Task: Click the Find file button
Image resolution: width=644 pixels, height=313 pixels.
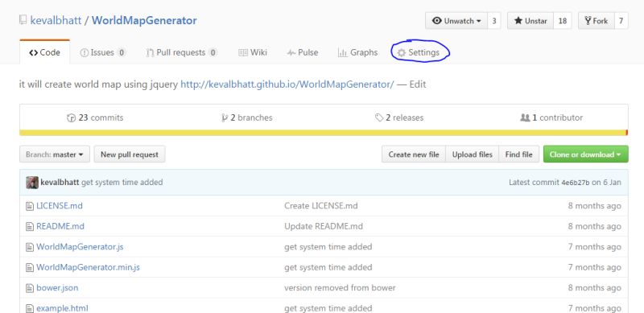Action: coord(518,154)
